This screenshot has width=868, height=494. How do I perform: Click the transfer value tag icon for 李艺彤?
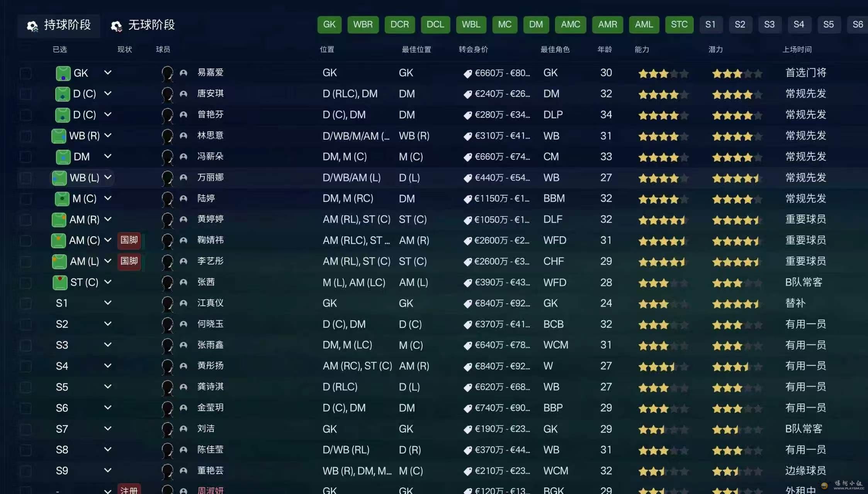coord(467,262)
